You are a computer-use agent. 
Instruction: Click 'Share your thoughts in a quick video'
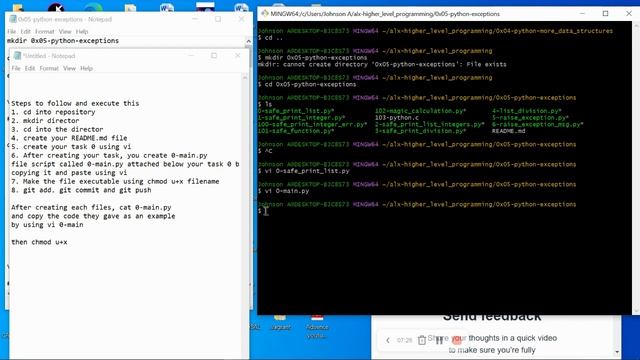tap(492, 338)
